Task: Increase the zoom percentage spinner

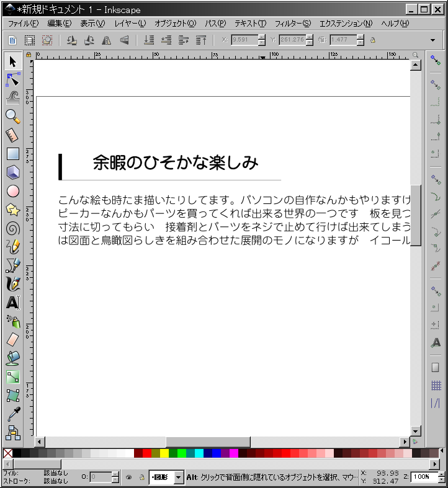Action: pyautogui.click(x=441, y=474)
